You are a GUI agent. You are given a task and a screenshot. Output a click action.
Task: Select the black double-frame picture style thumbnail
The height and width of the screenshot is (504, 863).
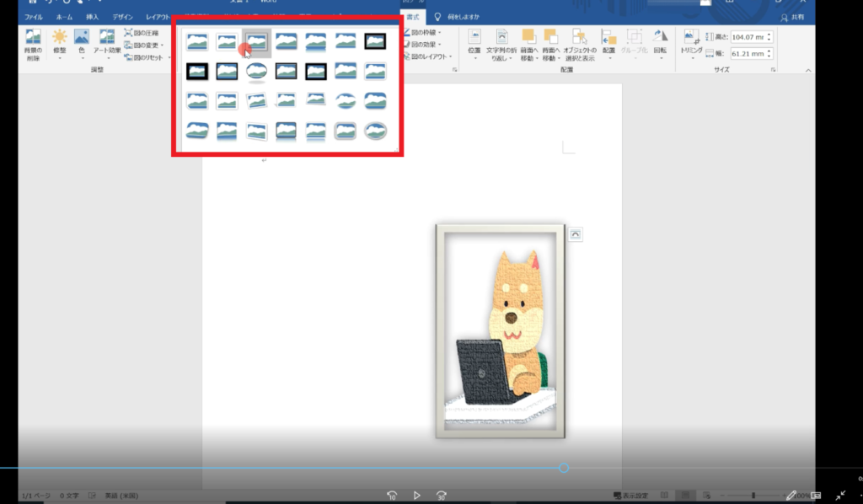pyautogui.click(x=375, y=41)
